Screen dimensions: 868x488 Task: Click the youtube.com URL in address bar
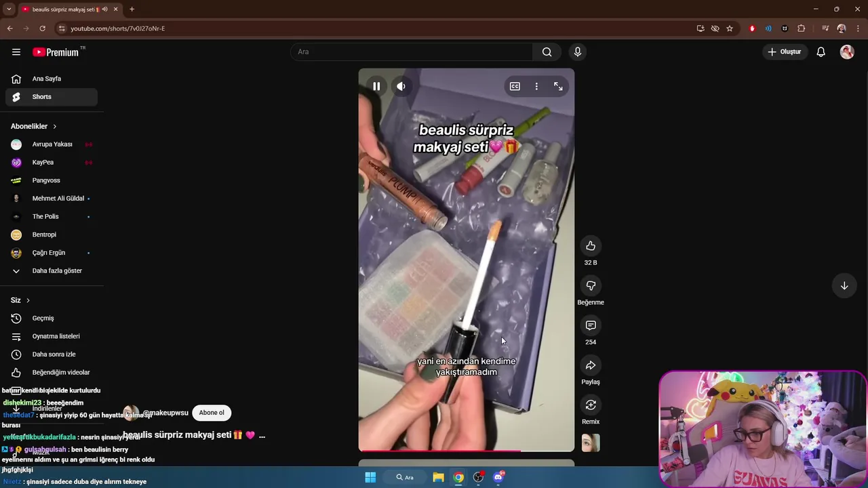point(118,28)
